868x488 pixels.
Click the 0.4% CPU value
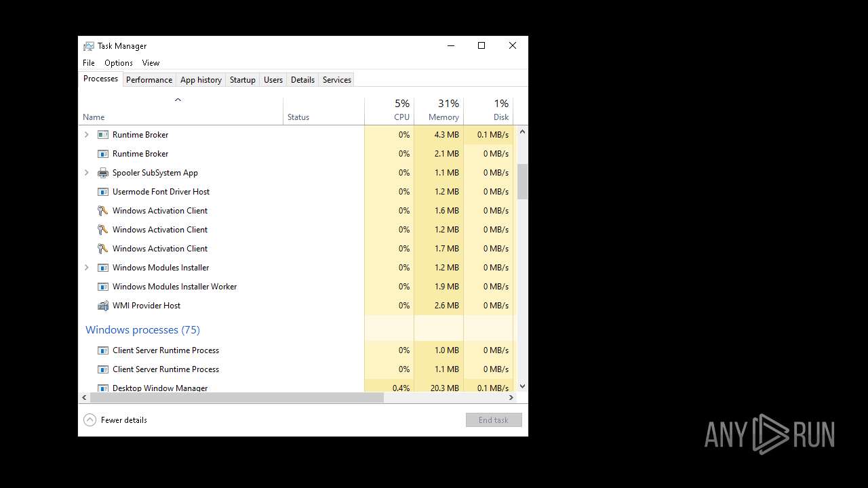pos(401,388)
